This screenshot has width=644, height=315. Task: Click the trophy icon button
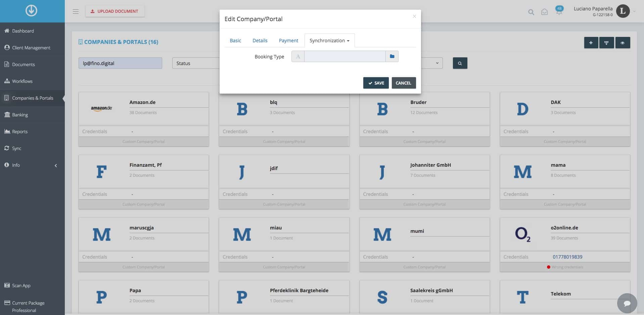606,43
